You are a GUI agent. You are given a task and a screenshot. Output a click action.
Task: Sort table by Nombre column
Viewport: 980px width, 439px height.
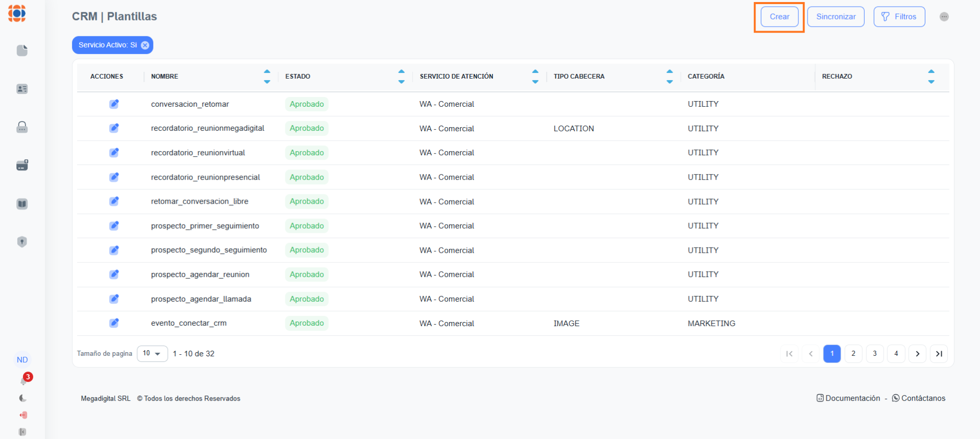pyautogui.click(x=267, y=77)
